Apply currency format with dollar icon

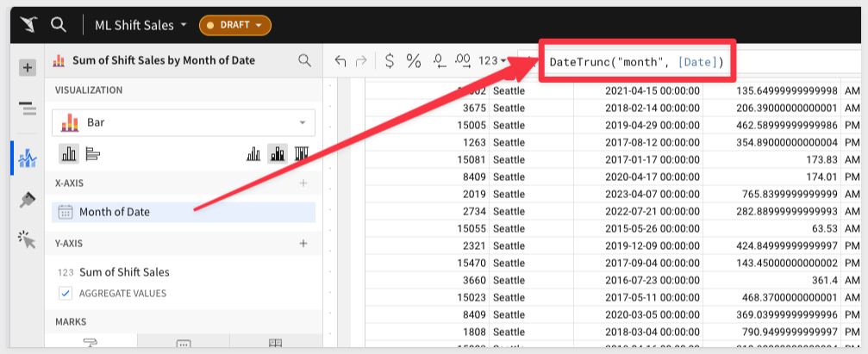tap(389, 60)
